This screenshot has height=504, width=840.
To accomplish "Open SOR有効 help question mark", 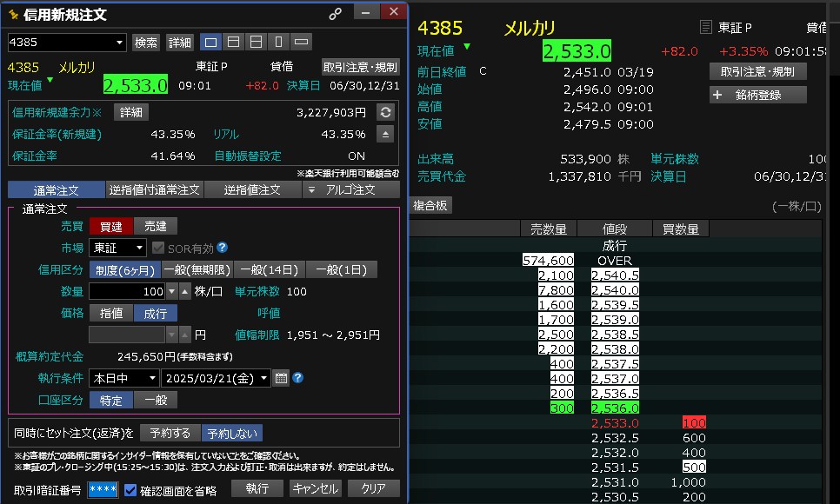I will click(x=223, y=248).
